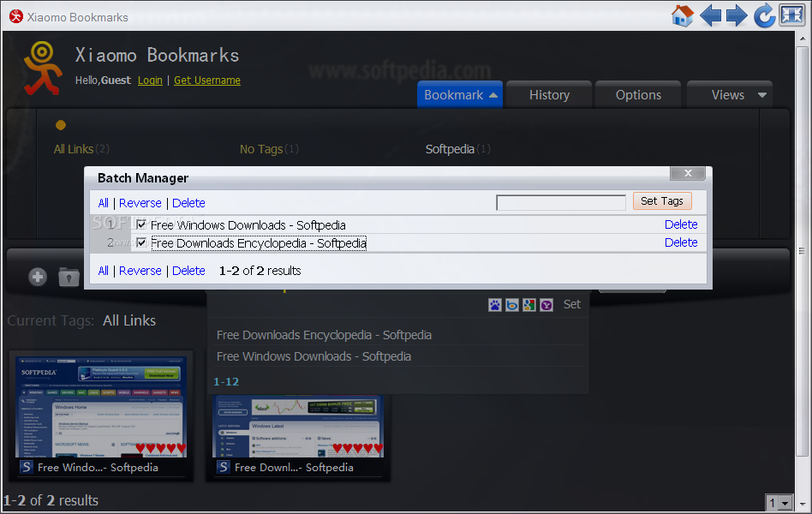Rate the Free Downl... bookmark with hearts
The width and height of the screenshot is (812, 514).
(x=357, y=448)
